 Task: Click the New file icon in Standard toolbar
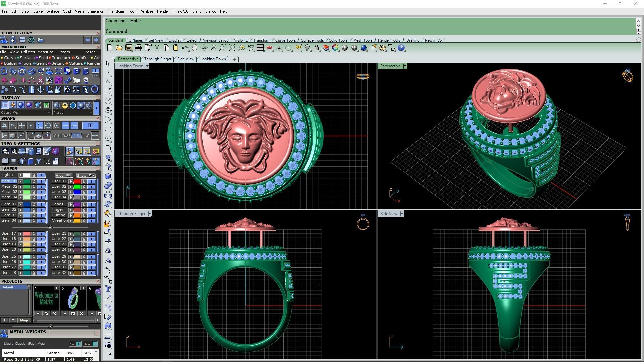click(x=110, y=48)
